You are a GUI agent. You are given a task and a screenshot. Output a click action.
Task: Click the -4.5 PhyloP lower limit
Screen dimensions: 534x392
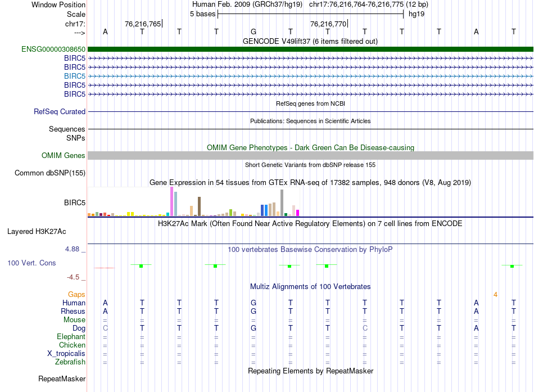73,277
